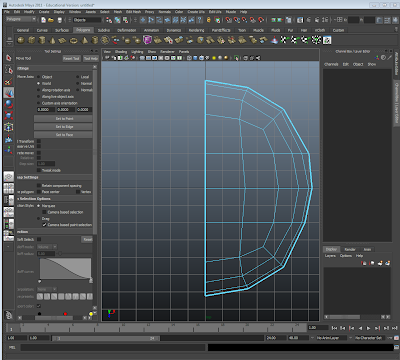Switch to the Rendering shelf tab

tap(196, 30)
